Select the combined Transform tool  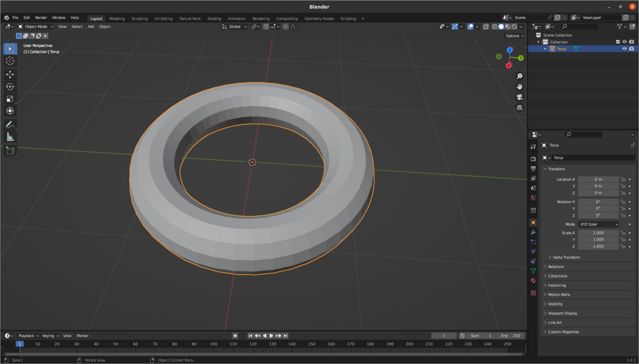point(10,111)
